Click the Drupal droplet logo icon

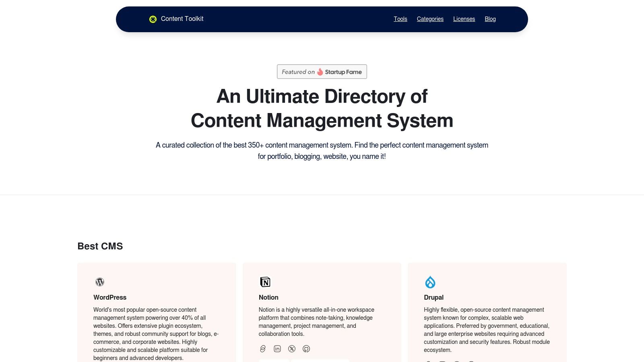[x=430, y=282]
